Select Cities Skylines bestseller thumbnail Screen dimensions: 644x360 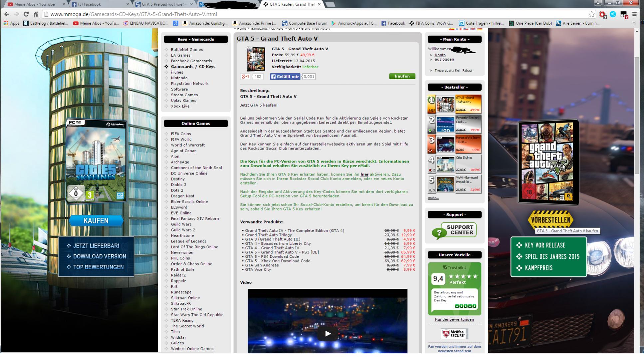coord(445,165)
